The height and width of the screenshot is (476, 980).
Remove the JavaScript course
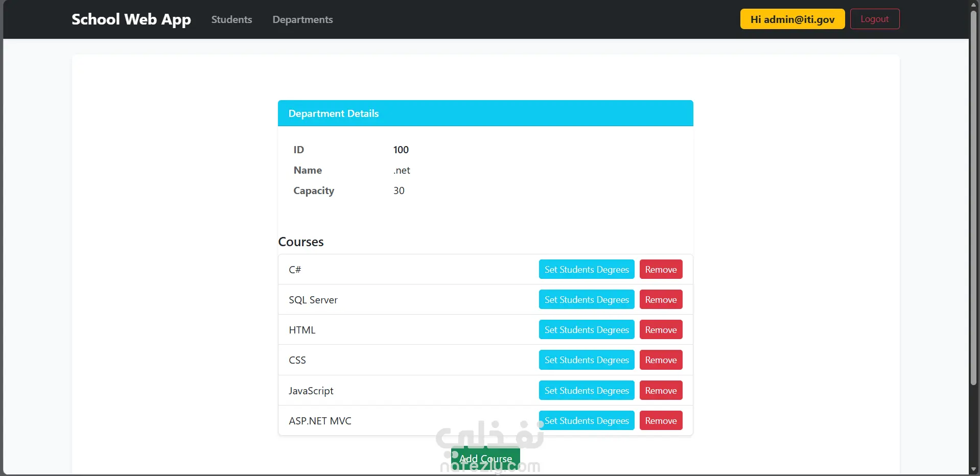tap(661, 390)
